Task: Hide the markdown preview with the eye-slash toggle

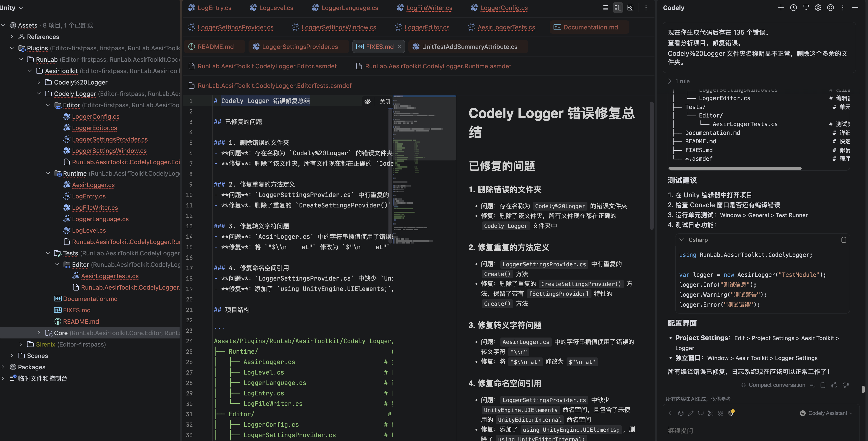Action: coord(368,101)
